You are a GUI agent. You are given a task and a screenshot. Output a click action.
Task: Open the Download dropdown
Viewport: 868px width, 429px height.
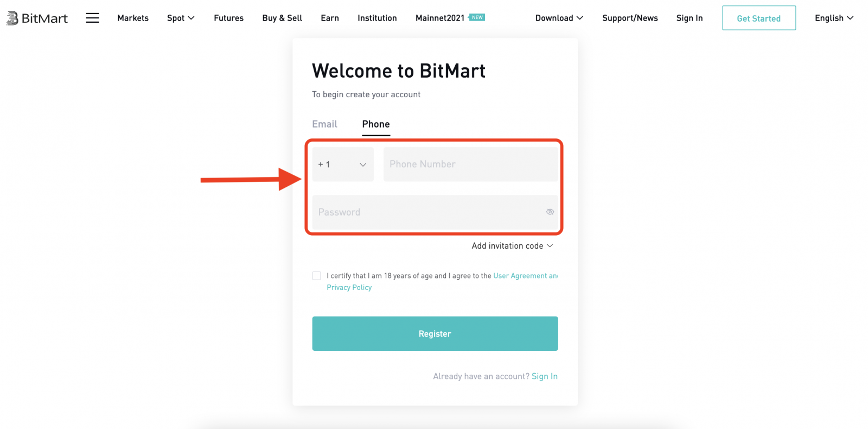click(559, 17)
